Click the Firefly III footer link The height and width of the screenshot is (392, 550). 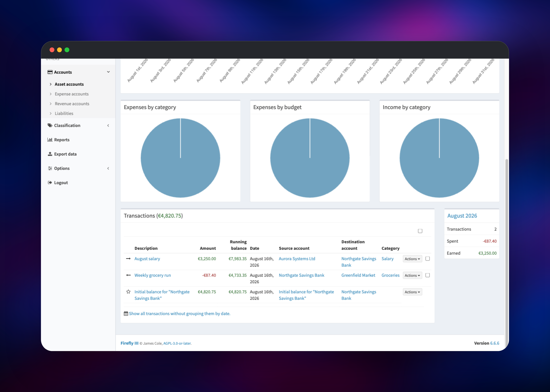point(129,343)
